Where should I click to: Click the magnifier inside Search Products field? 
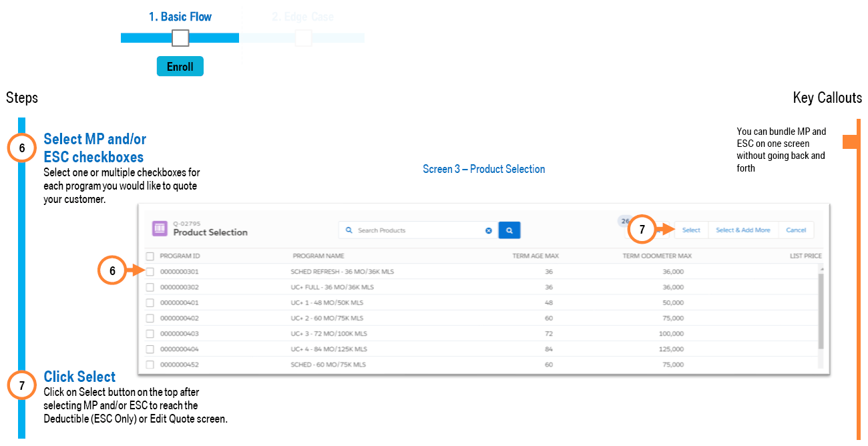pos(349,230)
